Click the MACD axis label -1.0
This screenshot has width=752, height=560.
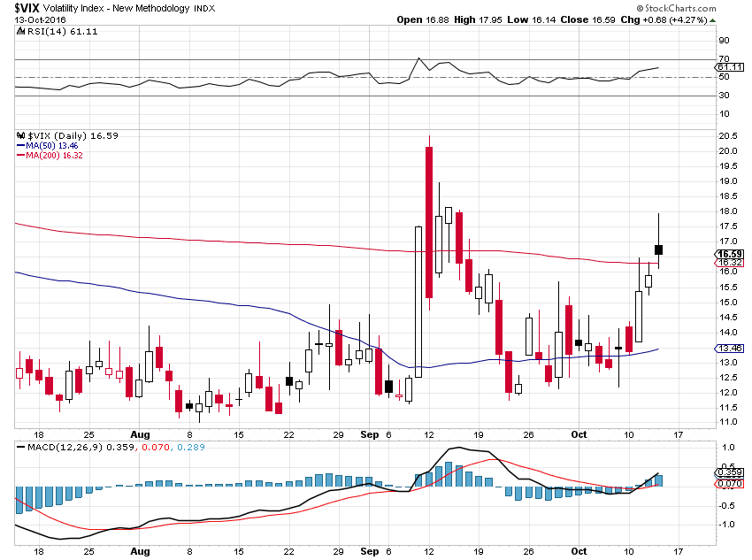[726, 524]
